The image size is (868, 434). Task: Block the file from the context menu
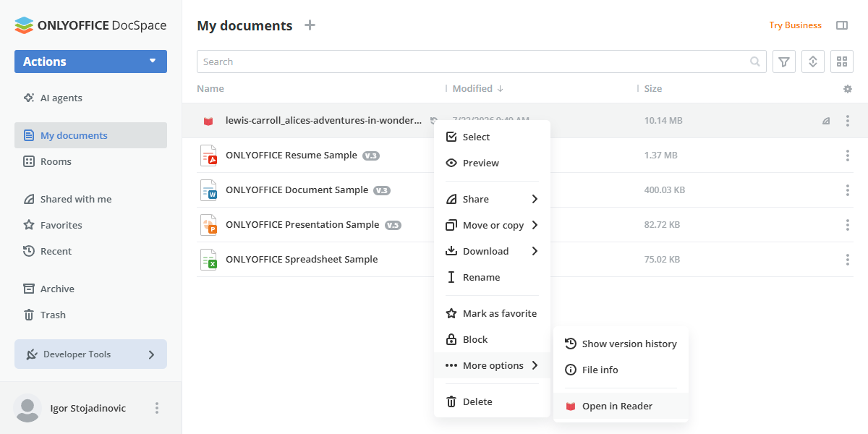click(x=492, y=339)
